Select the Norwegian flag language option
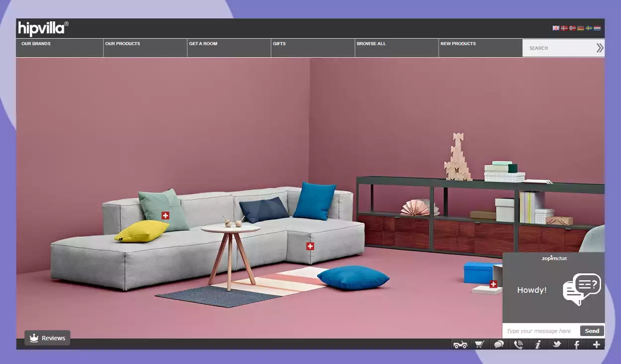The image size is (621, 364). click(x=572, y=28)
